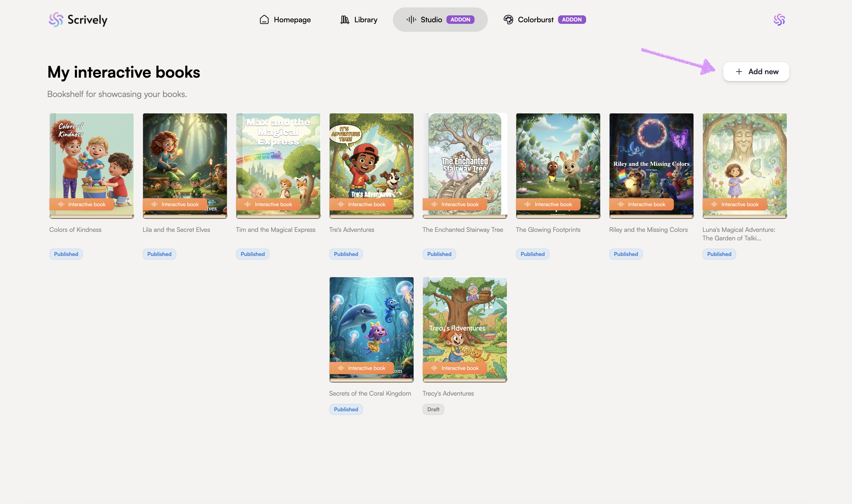Screen dimensions: 852x504
Task: Open Riley and the Missing Colors cover
Action: tap(651, 160)
